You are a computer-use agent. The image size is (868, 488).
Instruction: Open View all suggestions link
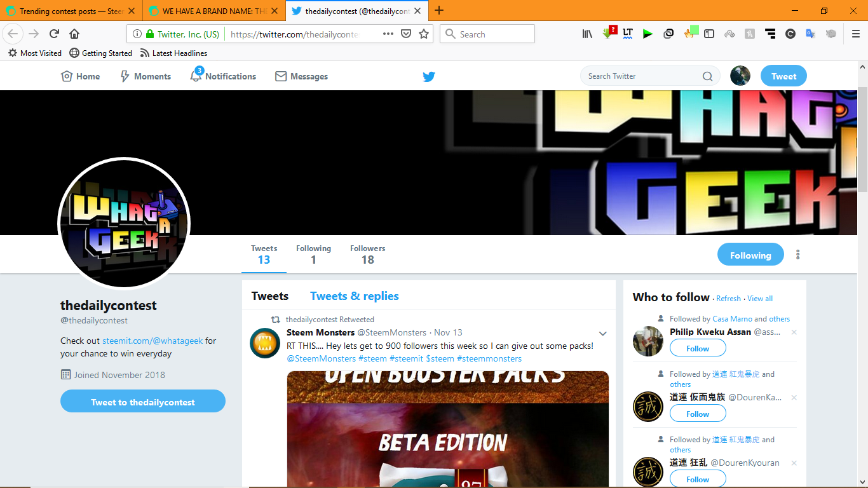click(x=760, y=299)
